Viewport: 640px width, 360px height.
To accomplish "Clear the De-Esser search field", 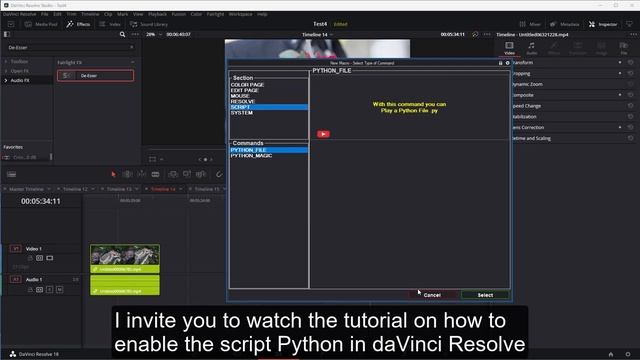I will point(131,47).
